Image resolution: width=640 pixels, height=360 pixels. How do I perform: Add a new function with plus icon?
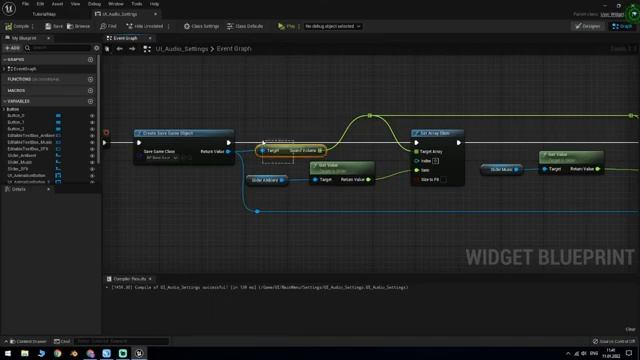pos(90,79)
